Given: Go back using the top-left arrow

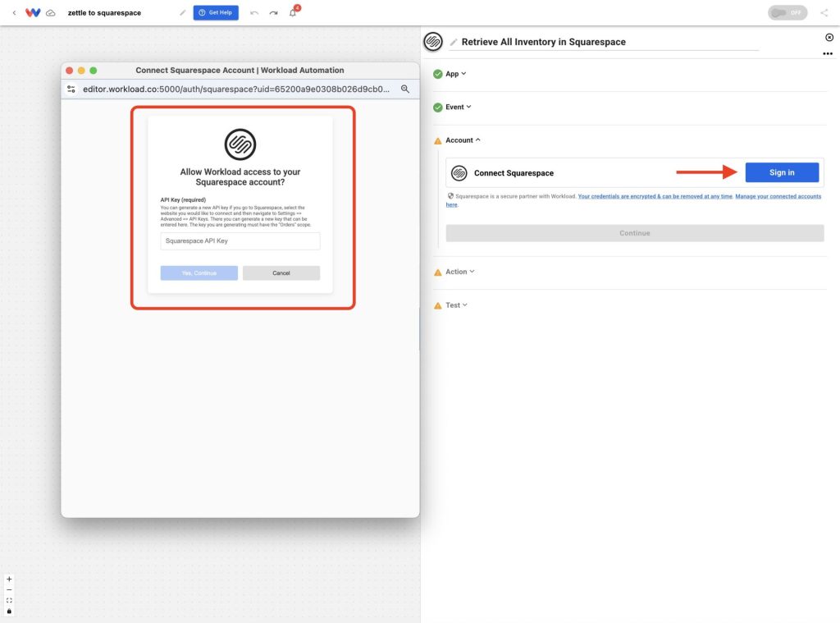Looking at the screenshot, I should click(14, 12).
